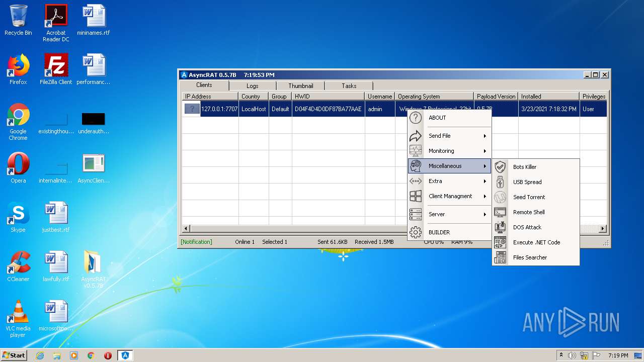Select the AsyncRAT taskbar button
644x362 pixels.
pos(125,355)
